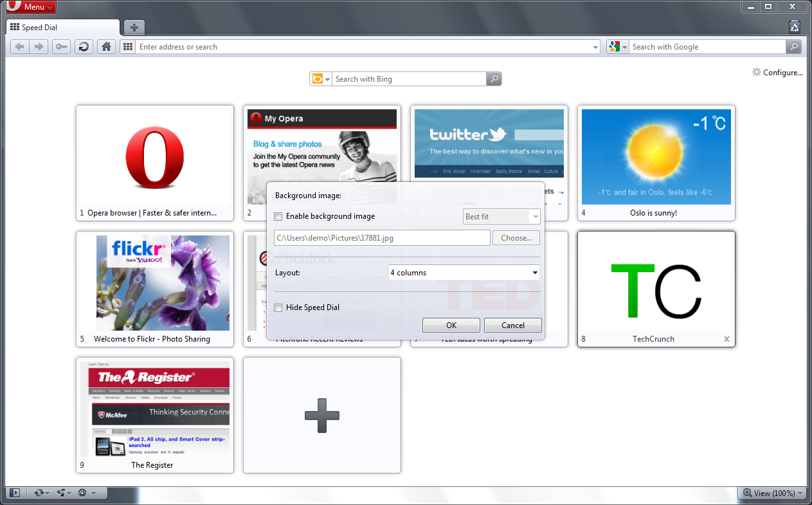Screen dimensions: 812x505
Task: Click the background image path field
Action: tap(382, 238)
